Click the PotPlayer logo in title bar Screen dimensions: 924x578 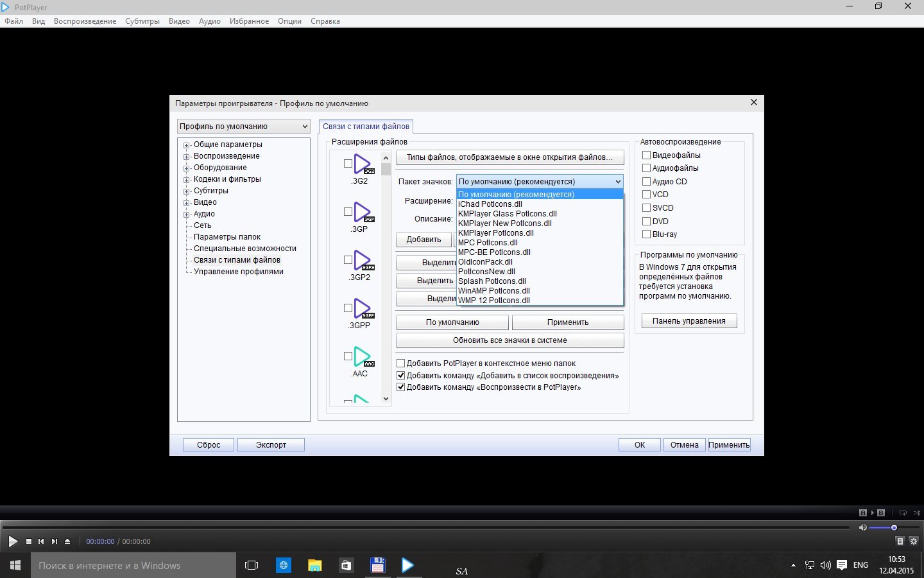coord(6,6)
